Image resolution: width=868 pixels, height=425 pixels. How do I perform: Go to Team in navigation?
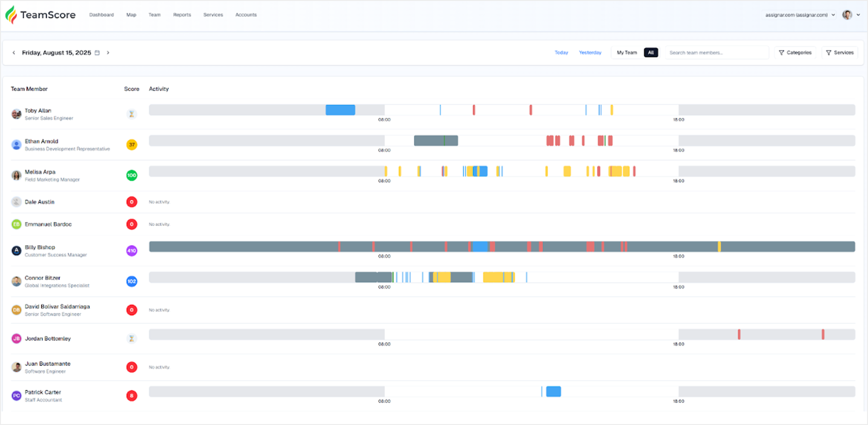point(155,15)
